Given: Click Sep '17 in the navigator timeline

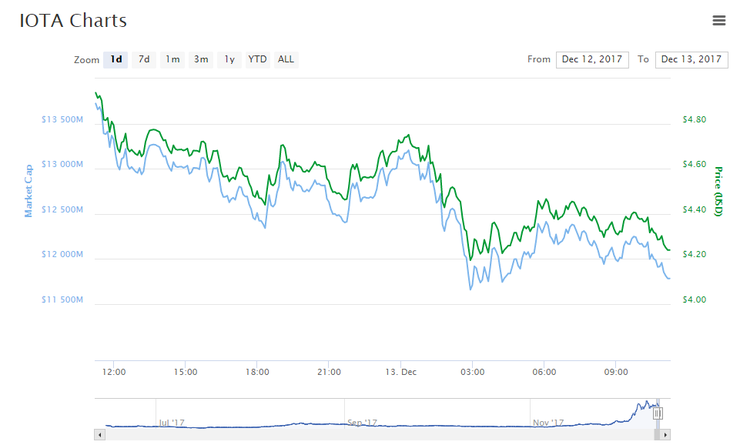Looking at the screenshot, I should pos(360,422).
